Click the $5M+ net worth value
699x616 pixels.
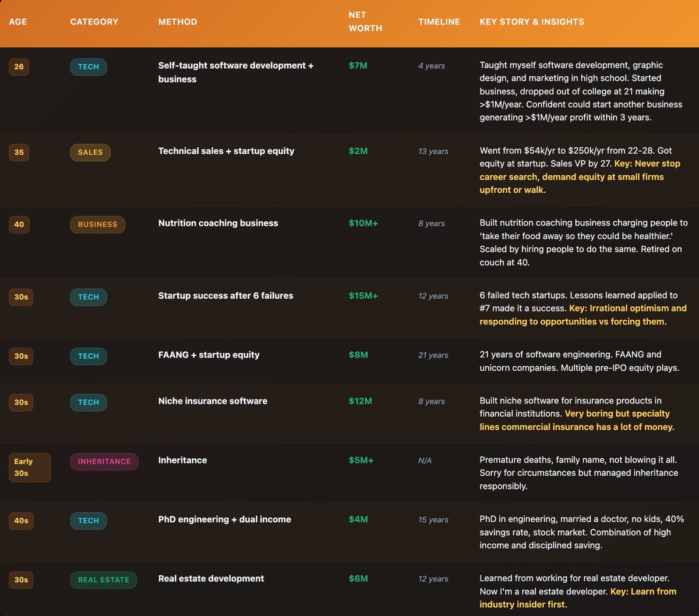(361, 460)
